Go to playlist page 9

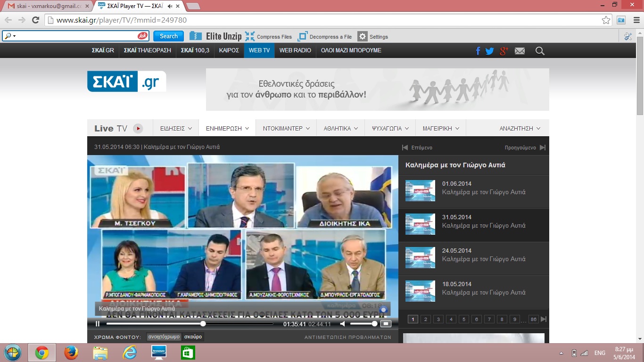pyautogui.click(x=515, y=319)
